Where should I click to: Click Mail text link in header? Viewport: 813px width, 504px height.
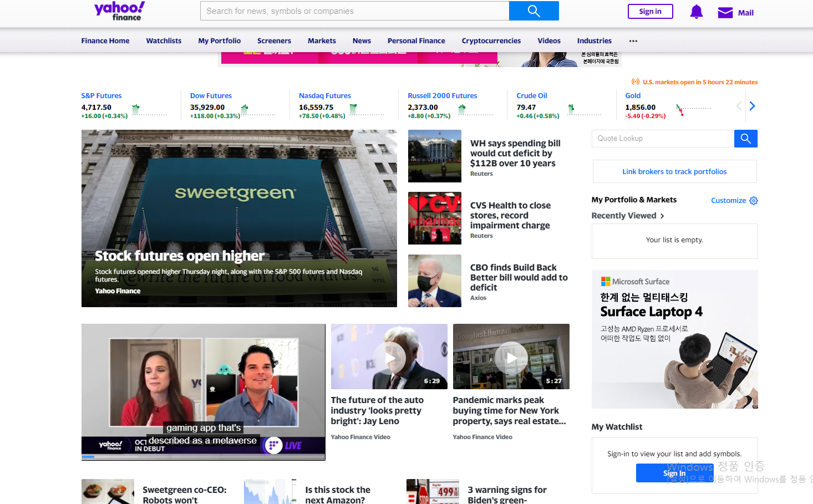(x=746, y=13)
